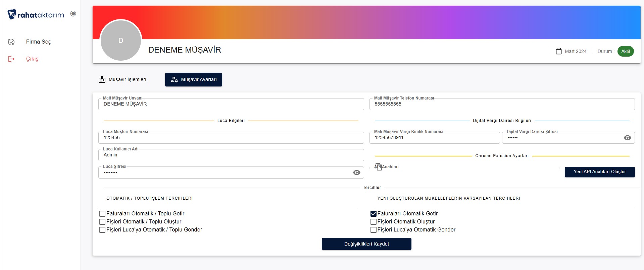Click the Aktif status badge
644x270 pixels.
click(625, 51)
